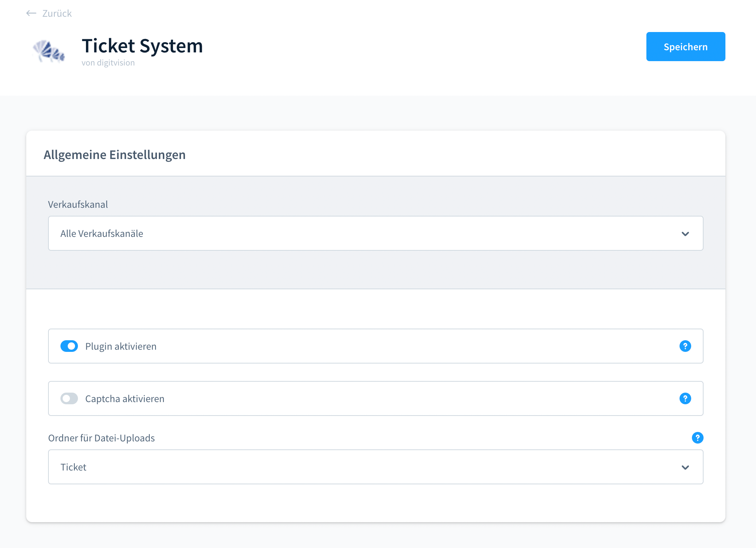
Task: Disable the Plugin aktivieren toggle
Action: click(69, 346)
